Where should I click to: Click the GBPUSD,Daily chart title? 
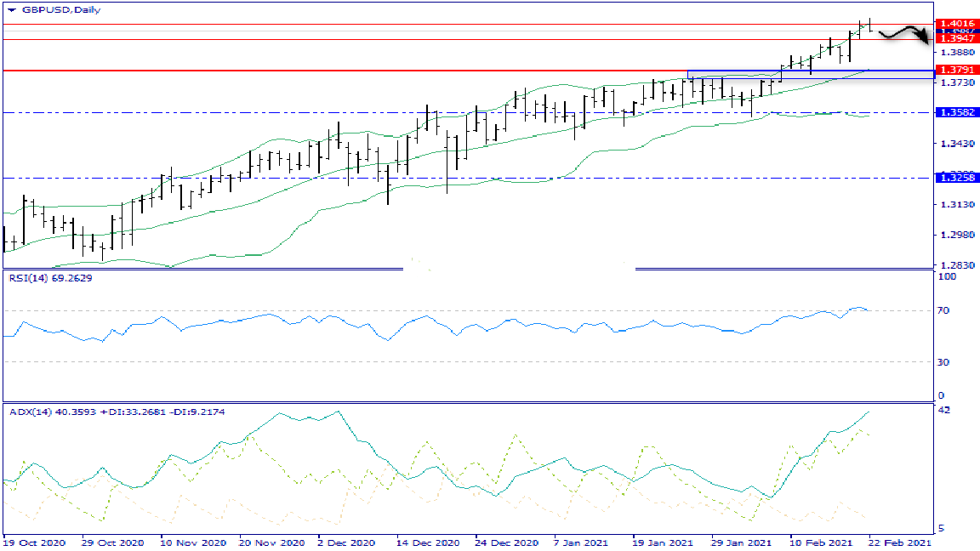50,10
